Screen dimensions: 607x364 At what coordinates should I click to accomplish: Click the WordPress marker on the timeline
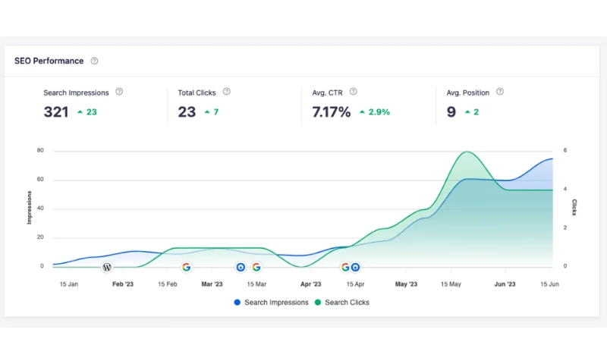[107, 267]
